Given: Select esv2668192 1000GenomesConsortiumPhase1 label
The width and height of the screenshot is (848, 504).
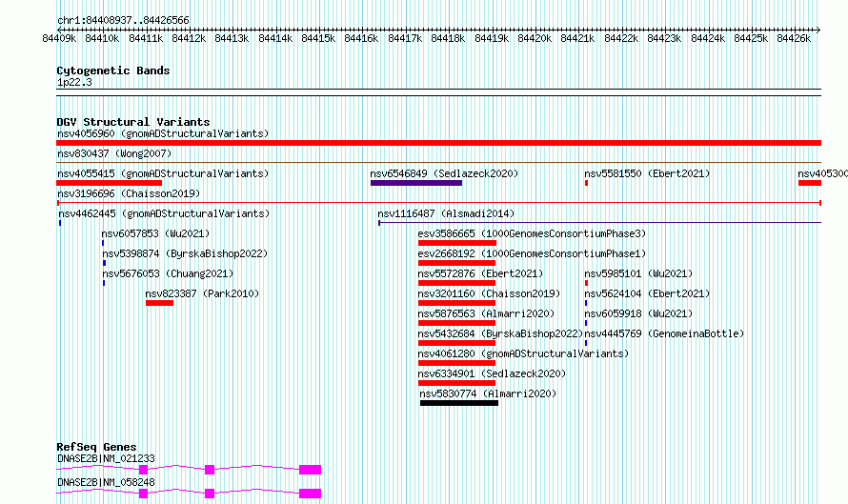Looking at the screenshot, I should 532,253.
